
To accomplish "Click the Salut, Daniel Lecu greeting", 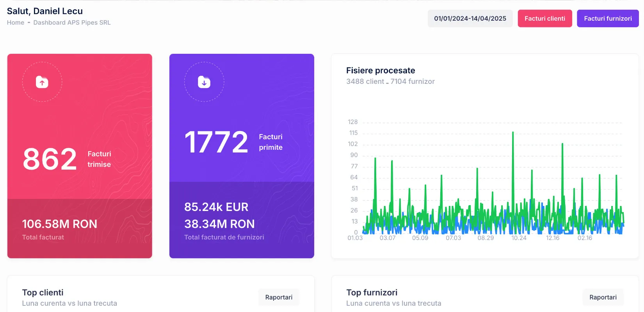I will pos(45,11).
